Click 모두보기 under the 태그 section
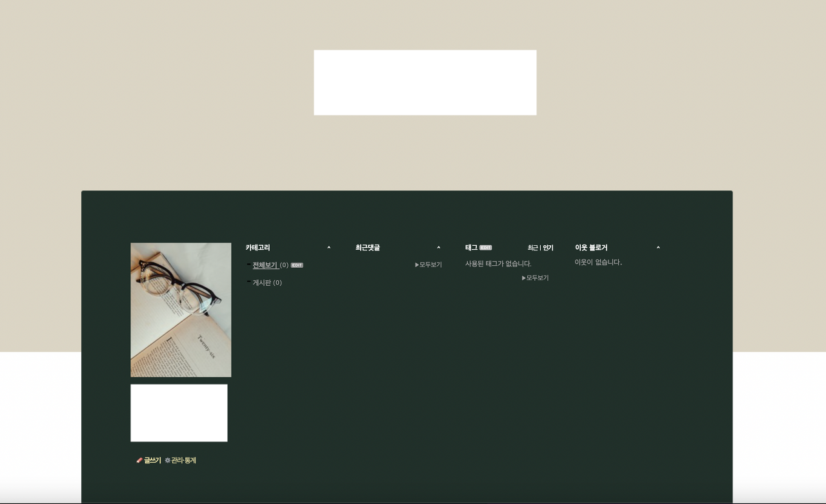 (536, 278)
